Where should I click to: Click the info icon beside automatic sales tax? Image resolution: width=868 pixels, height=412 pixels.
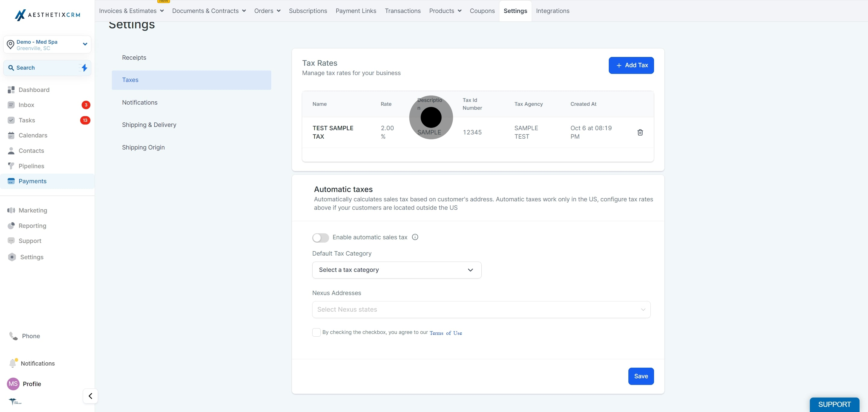[415, 237]
